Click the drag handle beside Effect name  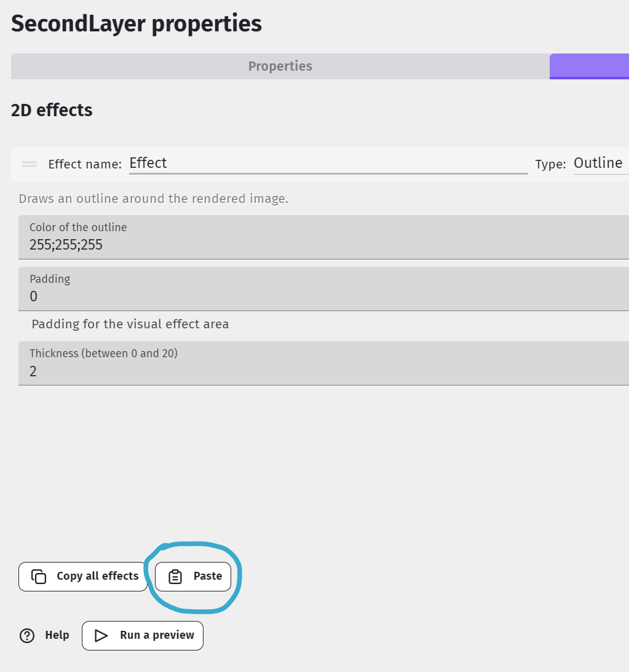[x=30, y=164]
